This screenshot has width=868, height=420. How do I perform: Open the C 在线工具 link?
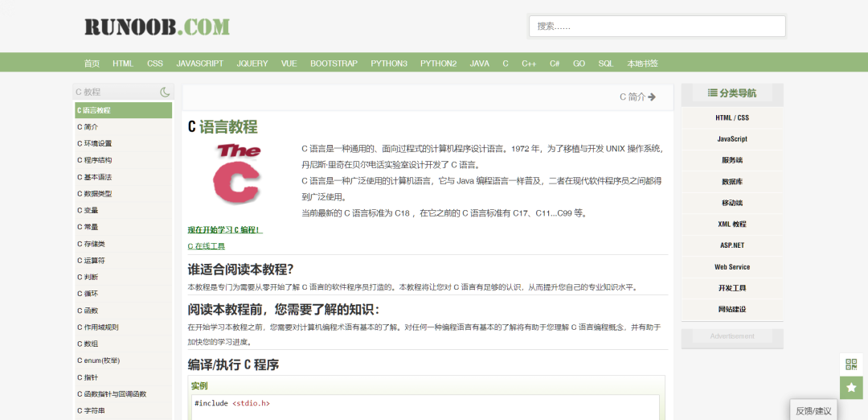207,246
